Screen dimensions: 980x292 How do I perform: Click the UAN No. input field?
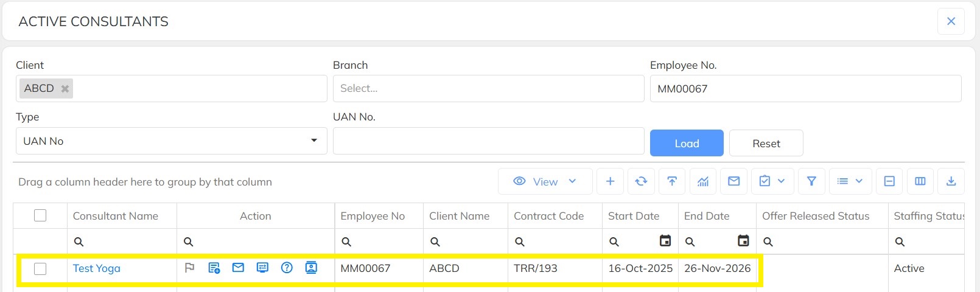coord(488,141)
